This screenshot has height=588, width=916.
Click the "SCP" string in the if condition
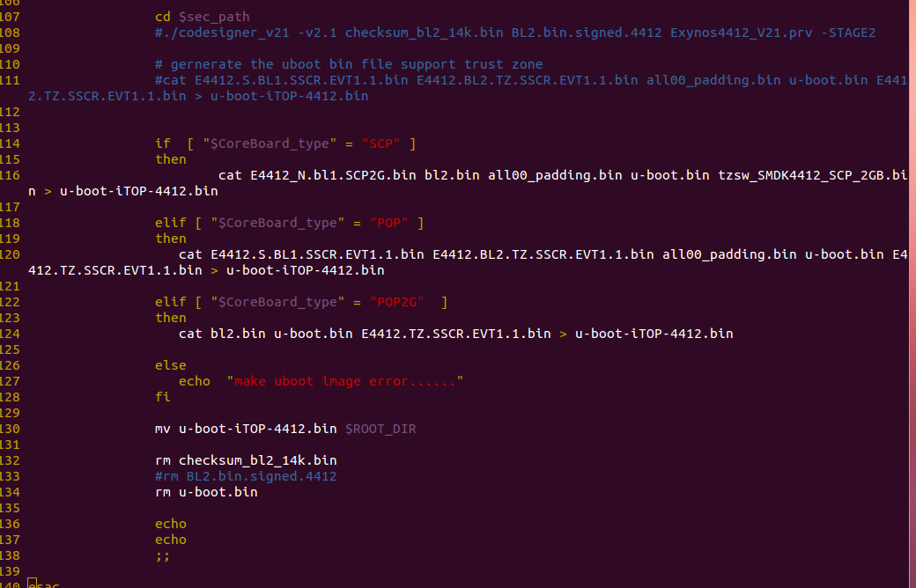pos(380,143)
